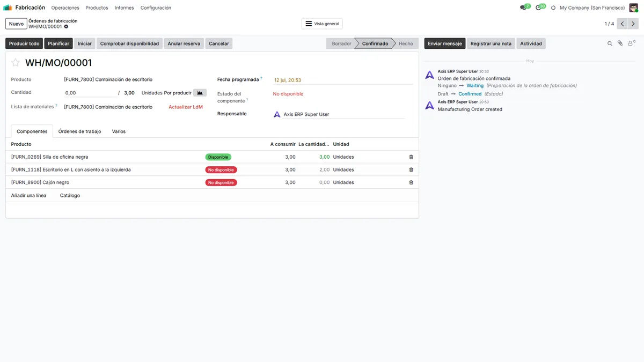
Task: Click the Actualizar LdM link
Action: click(186, 107)
